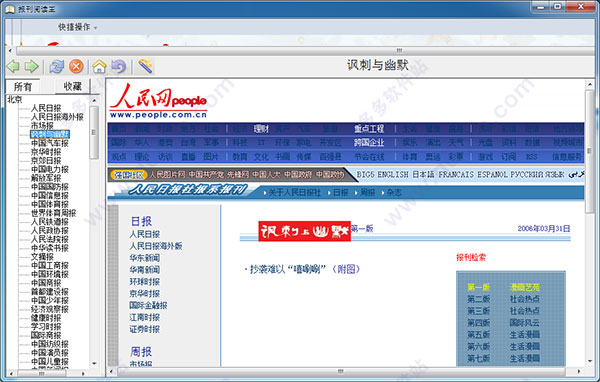The height and width of the screenshot is (382, 600).
Task: Switch language to ESPANOL
Action: [x=492, y=175]
